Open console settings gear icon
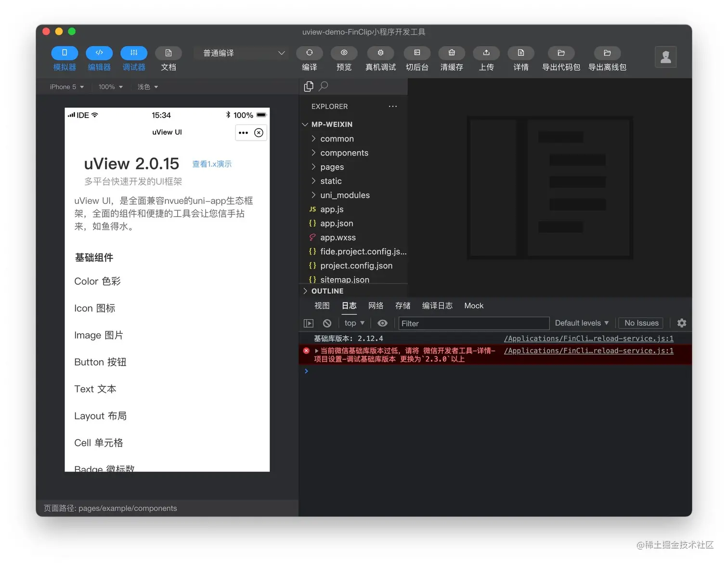The image size is (728, 564). [x=682, y=323]
